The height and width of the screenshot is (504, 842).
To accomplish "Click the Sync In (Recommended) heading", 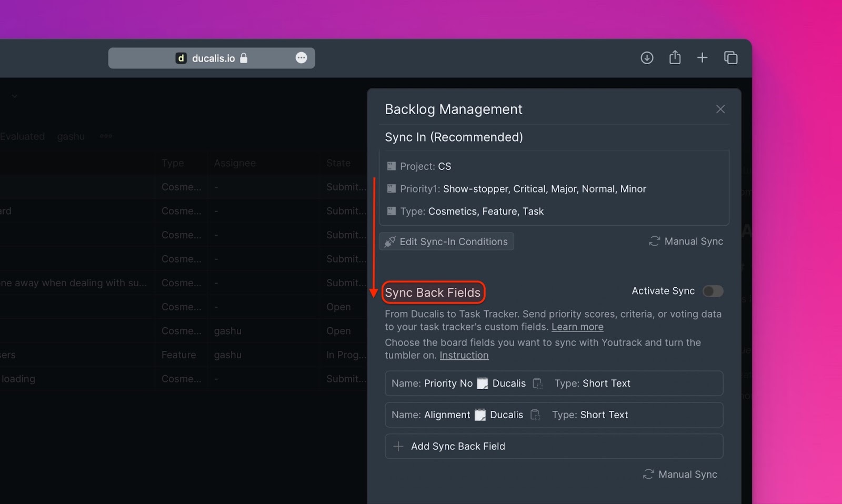I will (454, 137).
